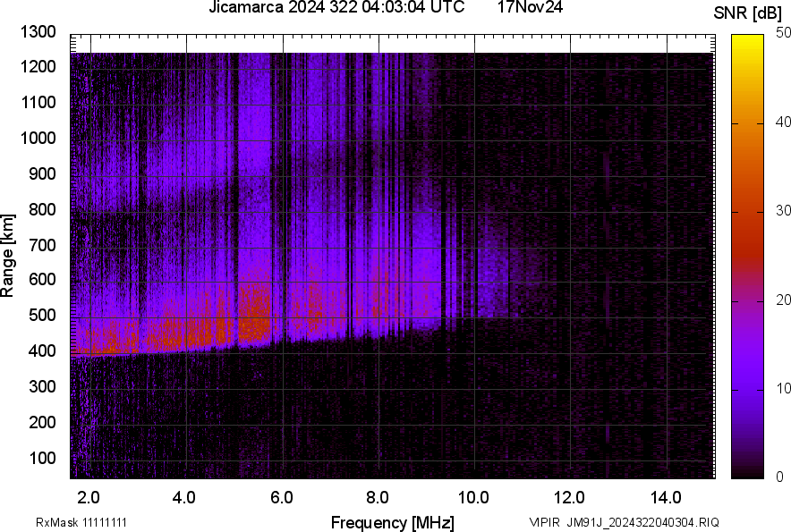Click the date label '17Nov24'

click(x=530, y=6)
